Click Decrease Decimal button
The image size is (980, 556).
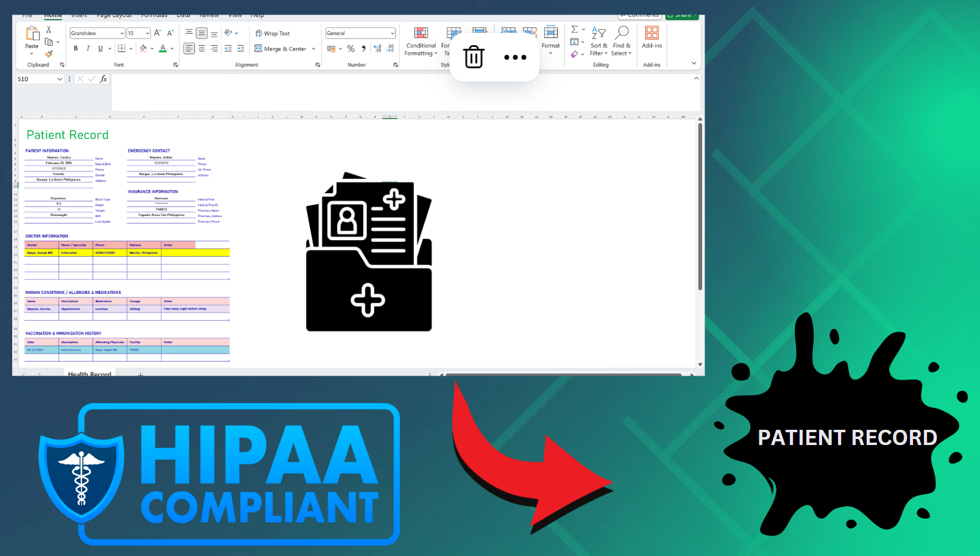pos(390,48)
